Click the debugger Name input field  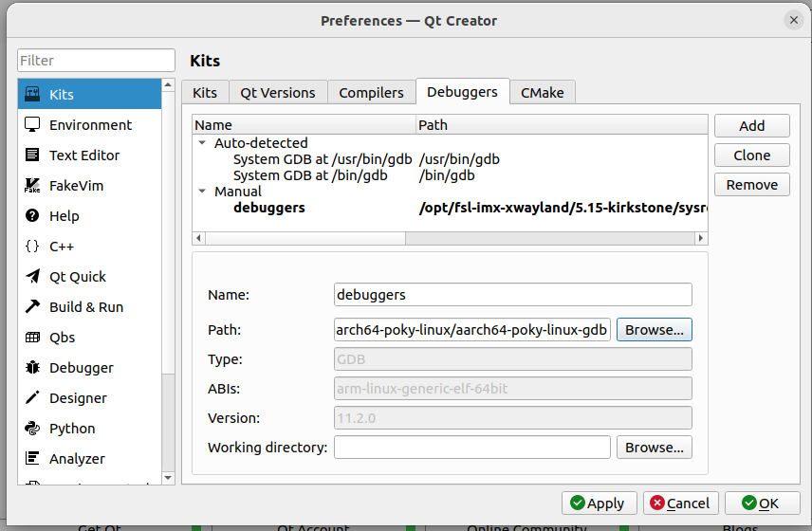(x=512, y=295)
